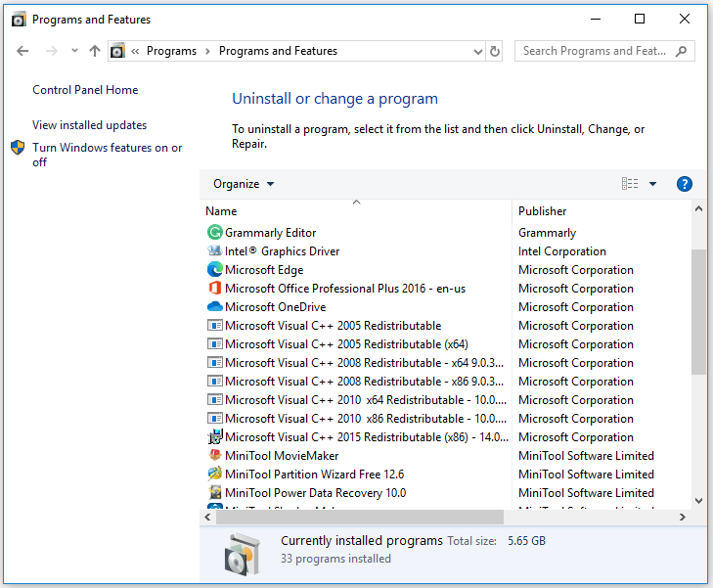Viewport: 713px width, 588px height.
Task: Click Microsoft Corporation publisher for Microsoft Edge
Action: tap(576, 270)
